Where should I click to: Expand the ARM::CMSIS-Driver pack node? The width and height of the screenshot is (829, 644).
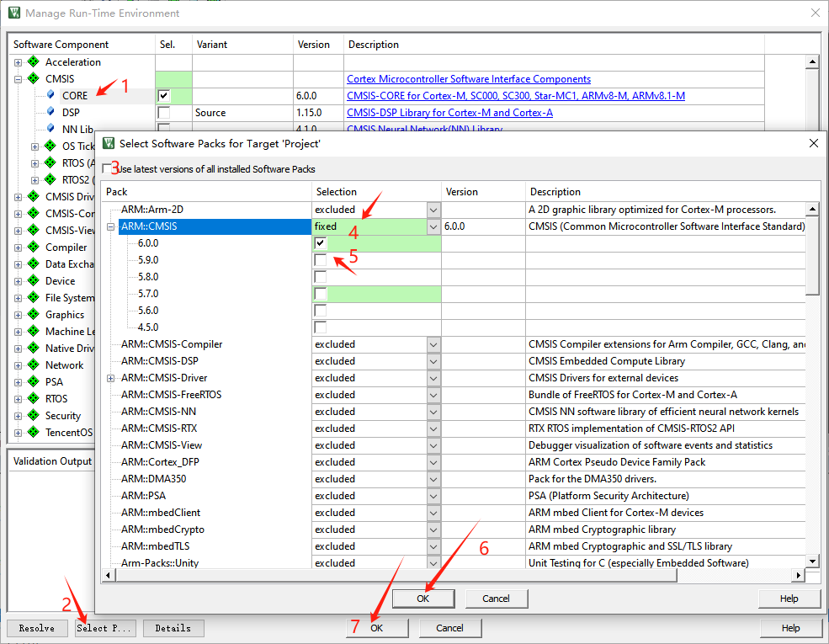point(110,378)
